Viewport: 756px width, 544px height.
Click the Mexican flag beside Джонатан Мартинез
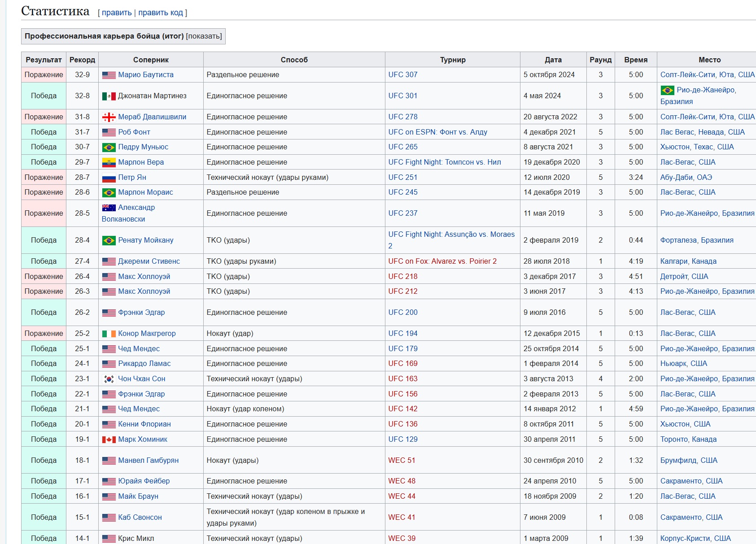click(109, 96)
